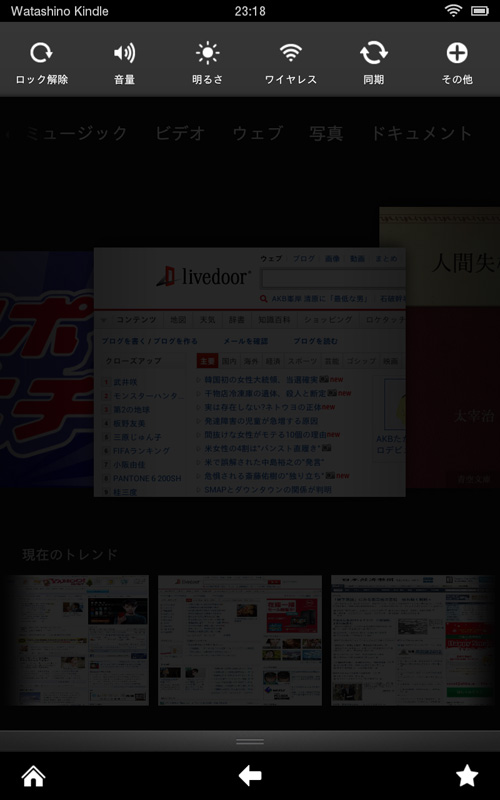Open the ワイヤレス wireless settings
The height and width of the screenshot is (800, 500).
291,53
